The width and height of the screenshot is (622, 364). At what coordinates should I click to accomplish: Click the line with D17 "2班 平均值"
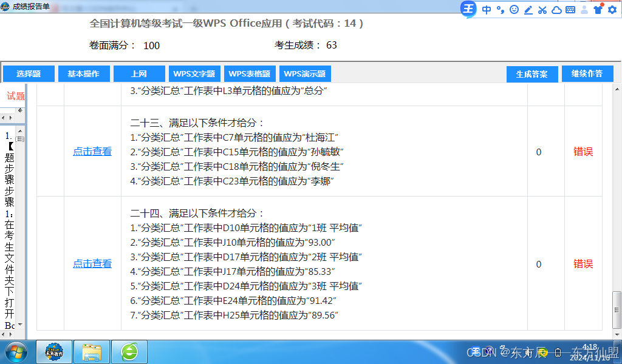[246, 257]
